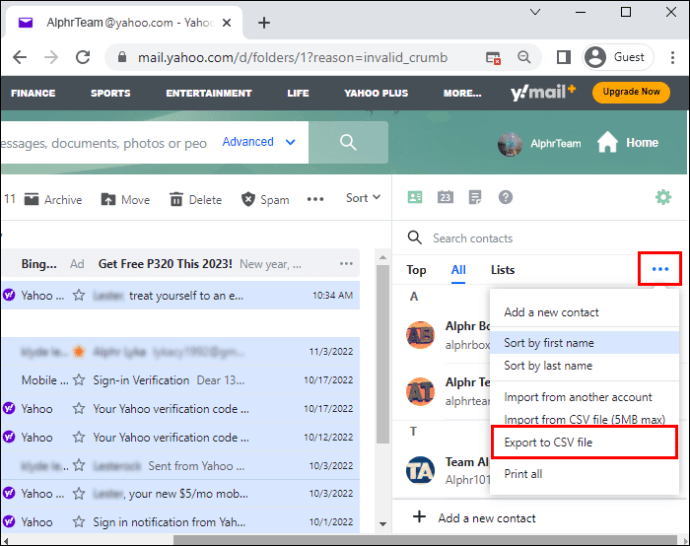This screenshot has height=546, width=690.
Task: Click the AB contact avatar
Action: click(420, 335)
